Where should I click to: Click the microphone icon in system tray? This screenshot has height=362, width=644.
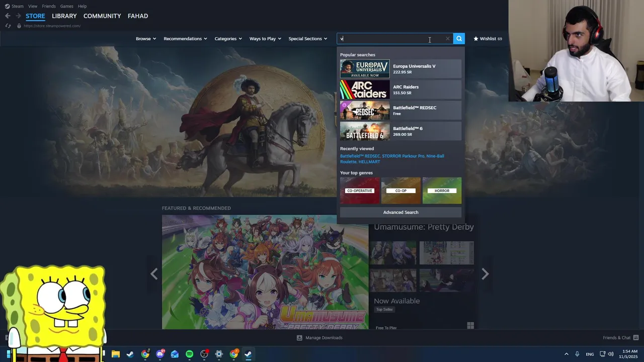(577, 354)
